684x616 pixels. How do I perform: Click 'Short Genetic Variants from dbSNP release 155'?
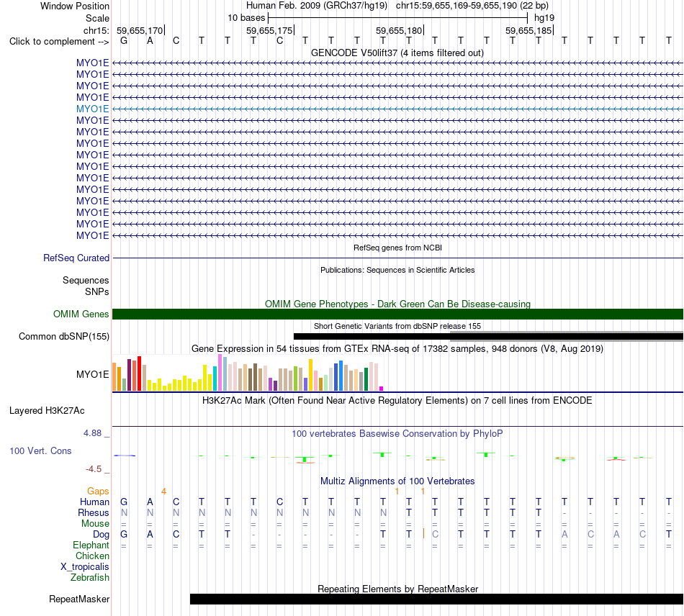pos(397,326)
